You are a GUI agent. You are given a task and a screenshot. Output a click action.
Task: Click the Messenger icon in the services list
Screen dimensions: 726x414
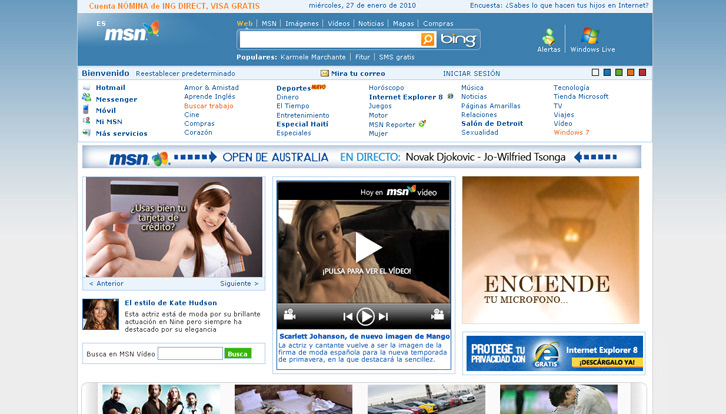86,99
